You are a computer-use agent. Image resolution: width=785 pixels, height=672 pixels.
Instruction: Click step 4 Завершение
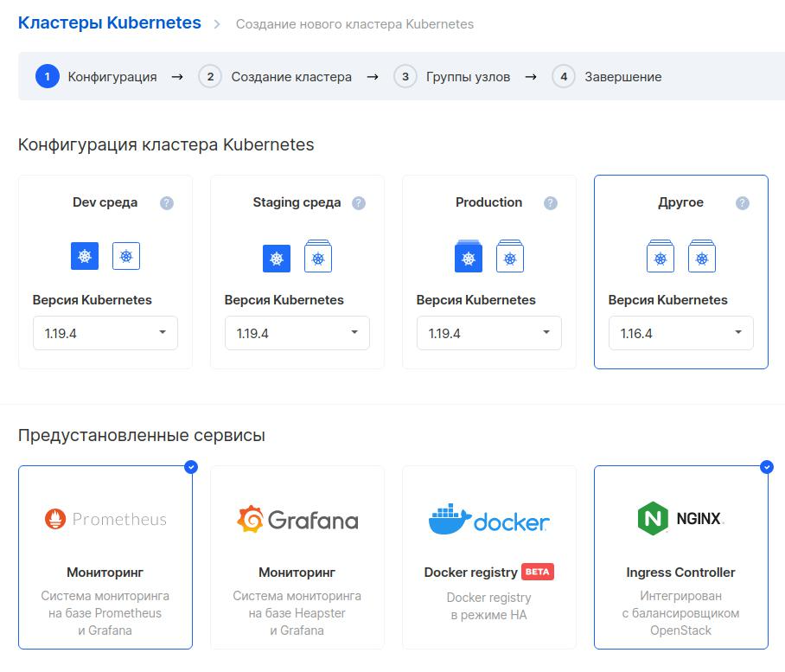[607, 77]
